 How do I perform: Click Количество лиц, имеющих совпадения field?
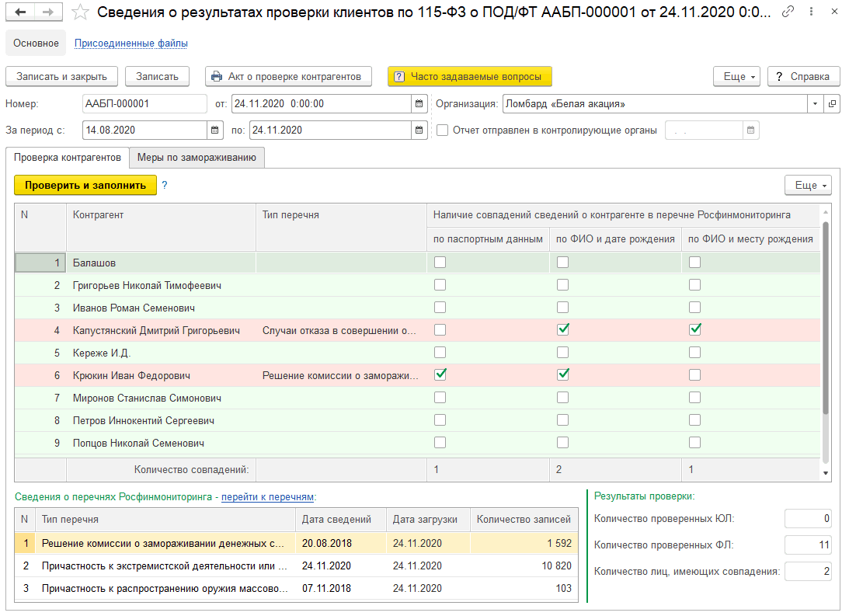(x=808, y=571)
